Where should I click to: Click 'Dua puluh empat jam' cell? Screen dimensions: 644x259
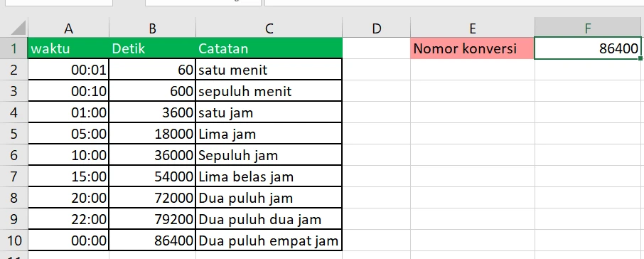[269, 240]
